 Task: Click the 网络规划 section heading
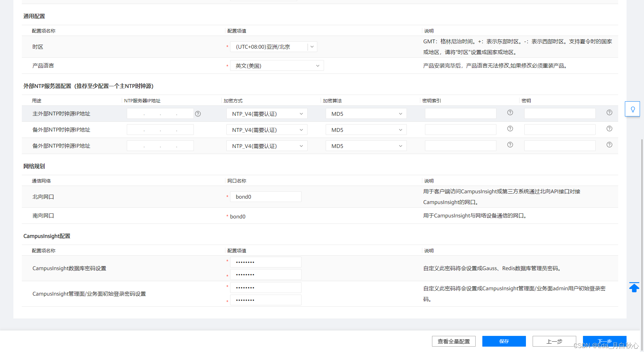point(34,166)
